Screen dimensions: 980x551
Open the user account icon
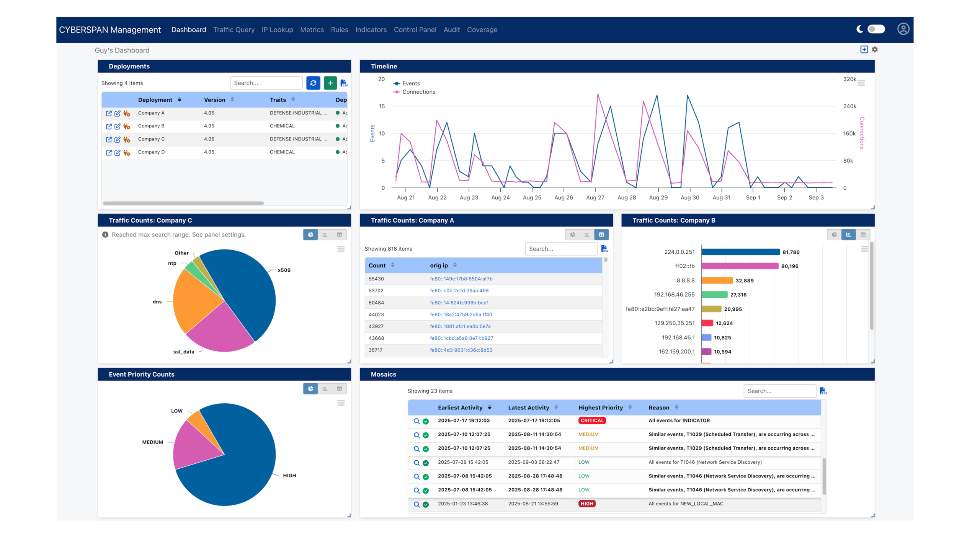point(903,29)
